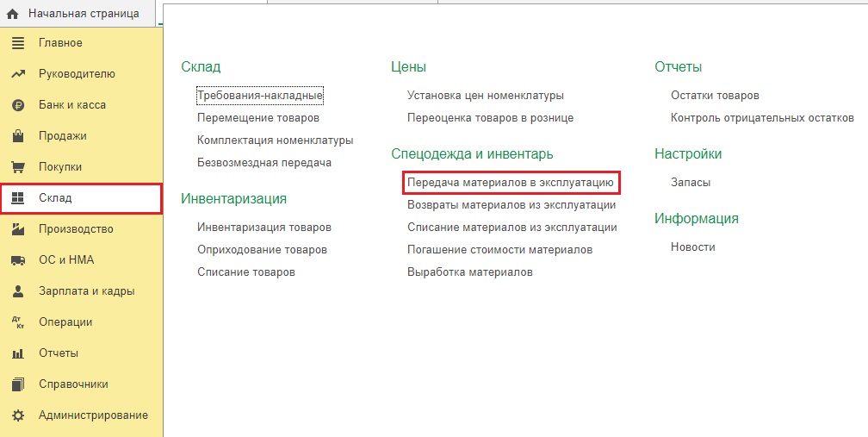
Task: Click the shopping bag icon for Продажи
Action: coord(17,136)
